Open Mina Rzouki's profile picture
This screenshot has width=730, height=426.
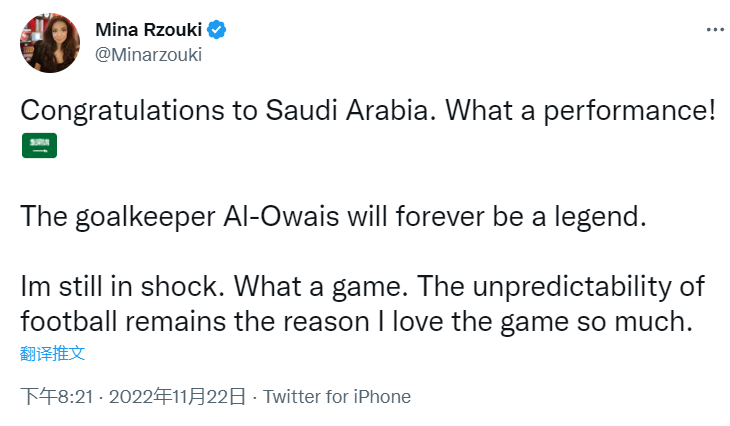click(x=49, y=42)
